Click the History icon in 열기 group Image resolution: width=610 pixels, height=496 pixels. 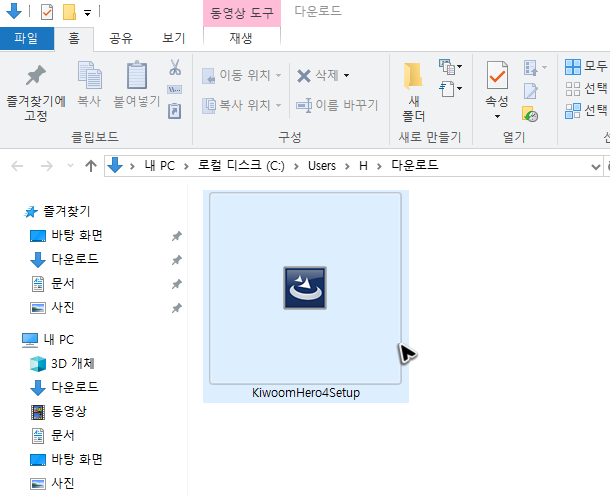530,114
